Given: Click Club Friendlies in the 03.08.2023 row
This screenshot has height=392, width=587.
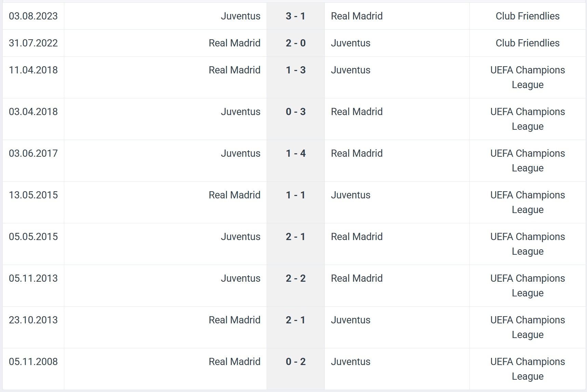Looking at the screenshot, I should click(527, 16).
